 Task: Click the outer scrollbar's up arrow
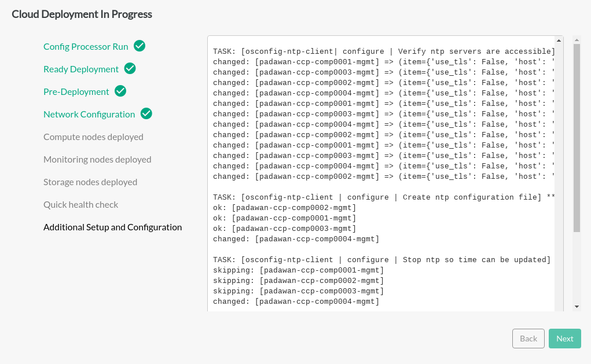[x=577, y=41]
